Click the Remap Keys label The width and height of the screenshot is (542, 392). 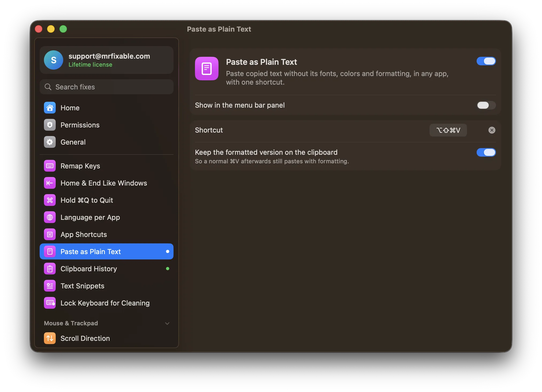(80, 166)
